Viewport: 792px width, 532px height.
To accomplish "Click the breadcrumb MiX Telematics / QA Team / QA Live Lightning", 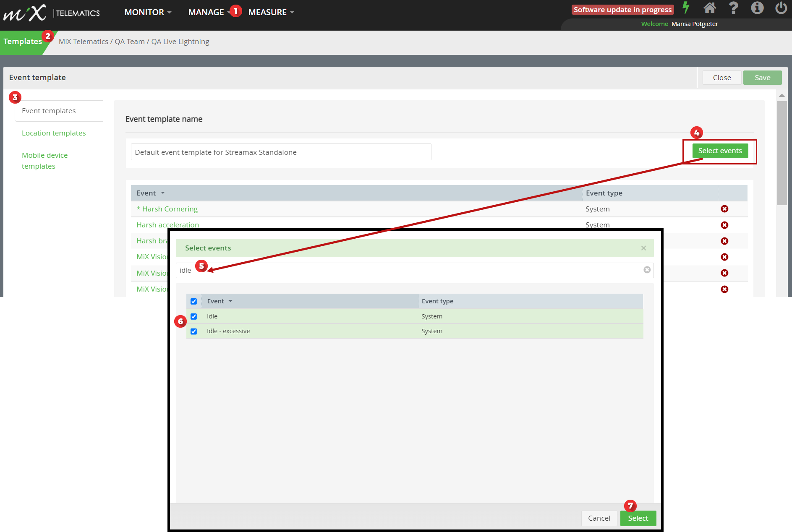I will pyautogui.click(x=134, y=42).
